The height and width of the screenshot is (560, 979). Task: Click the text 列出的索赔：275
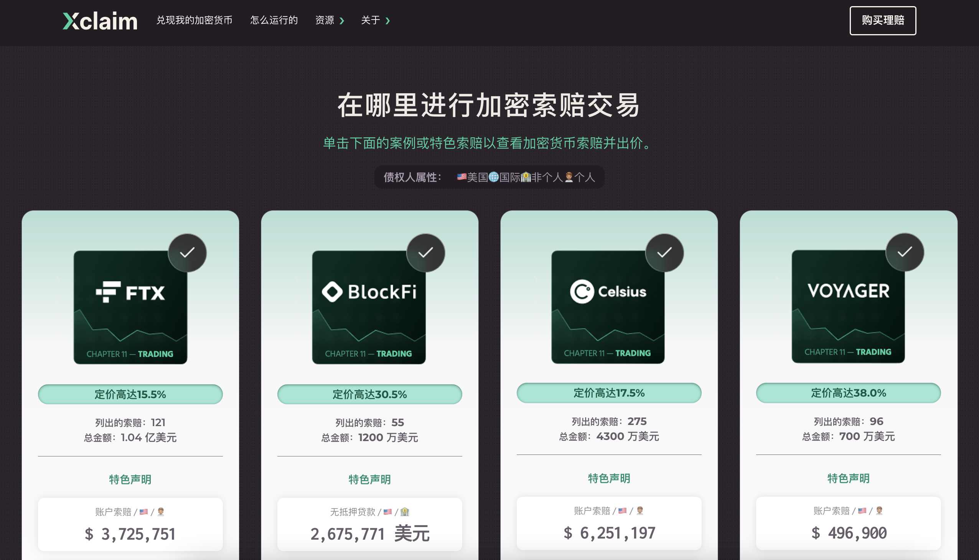[x=609, y=422]
